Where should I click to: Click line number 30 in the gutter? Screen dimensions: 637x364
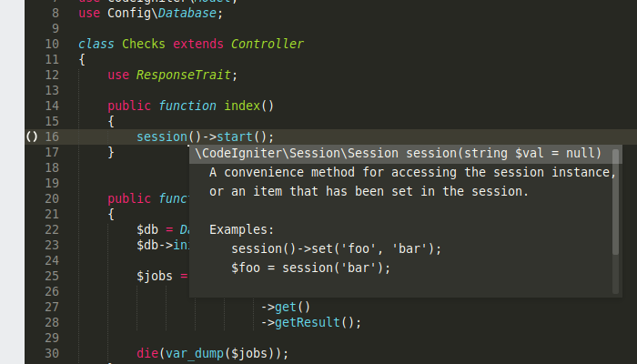(x=52, y=353)
